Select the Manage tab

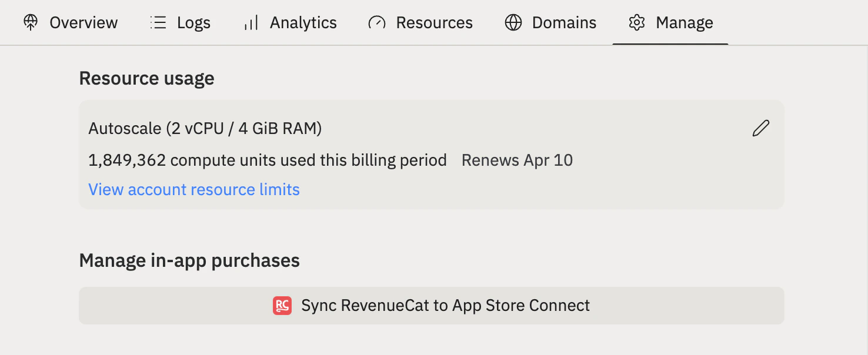click(x=684, y=22)
